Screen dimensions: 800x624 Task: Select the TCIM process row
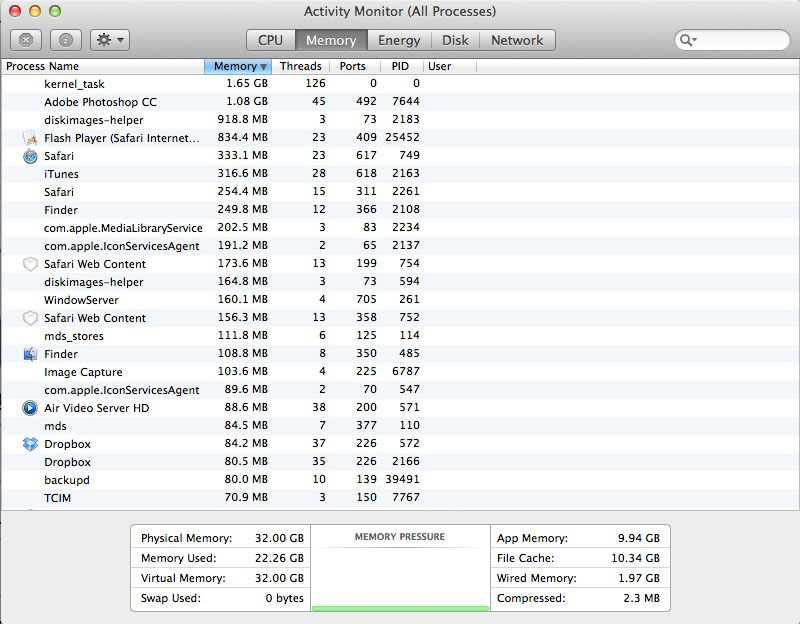point(400,497)
